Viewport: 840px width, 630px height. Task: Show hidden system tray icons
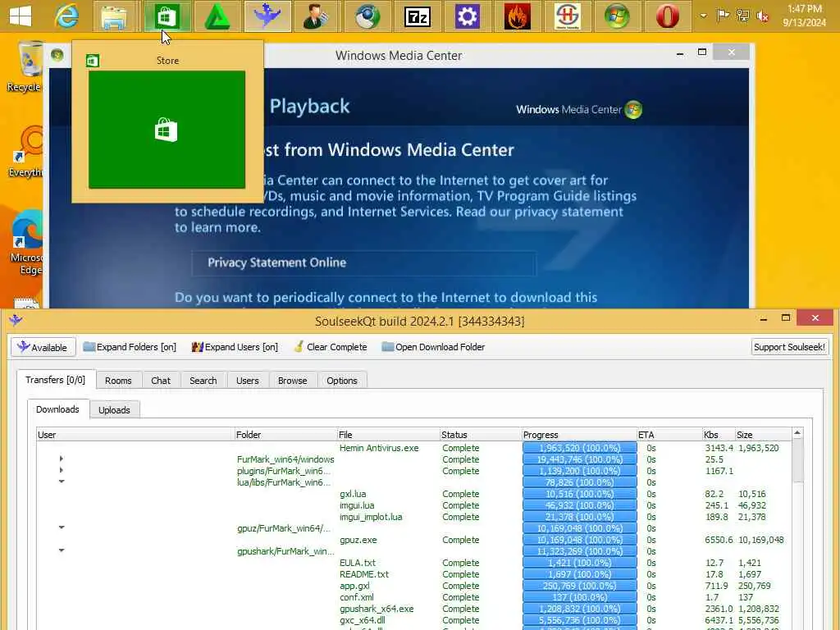tap(703, 16)
